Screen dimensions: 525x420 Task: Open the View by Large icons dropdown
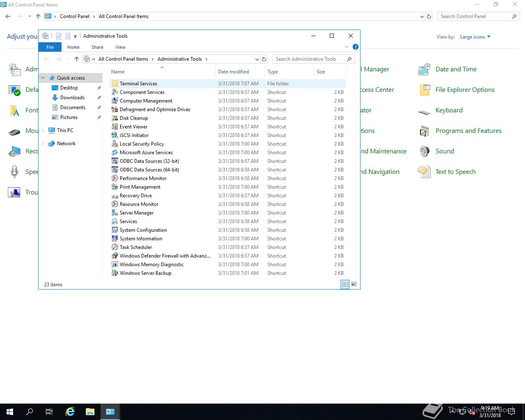pos(475,37)
